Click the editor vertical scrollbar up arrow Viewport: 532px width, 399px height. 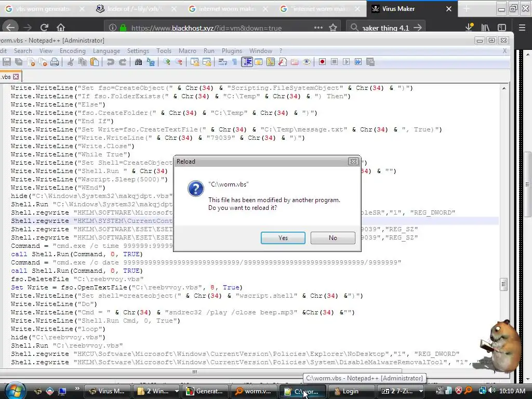tap(504, 88)
